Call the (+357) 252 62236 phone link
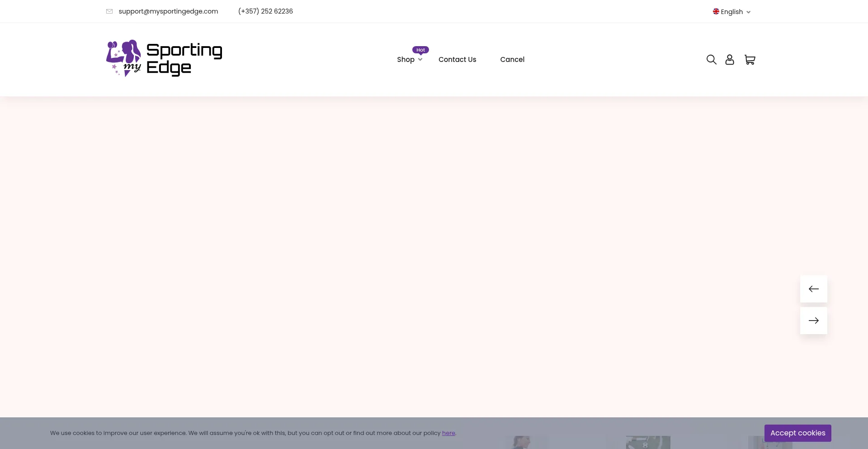Viewport: 868px width, 449px height. (x=265, y=11)
